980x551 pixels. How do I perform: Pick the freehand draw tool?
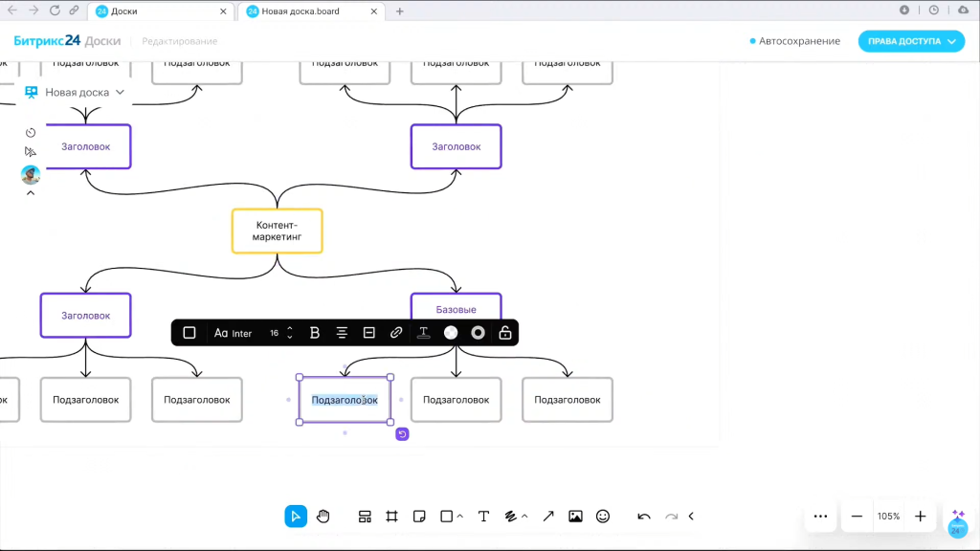(511, 516)
